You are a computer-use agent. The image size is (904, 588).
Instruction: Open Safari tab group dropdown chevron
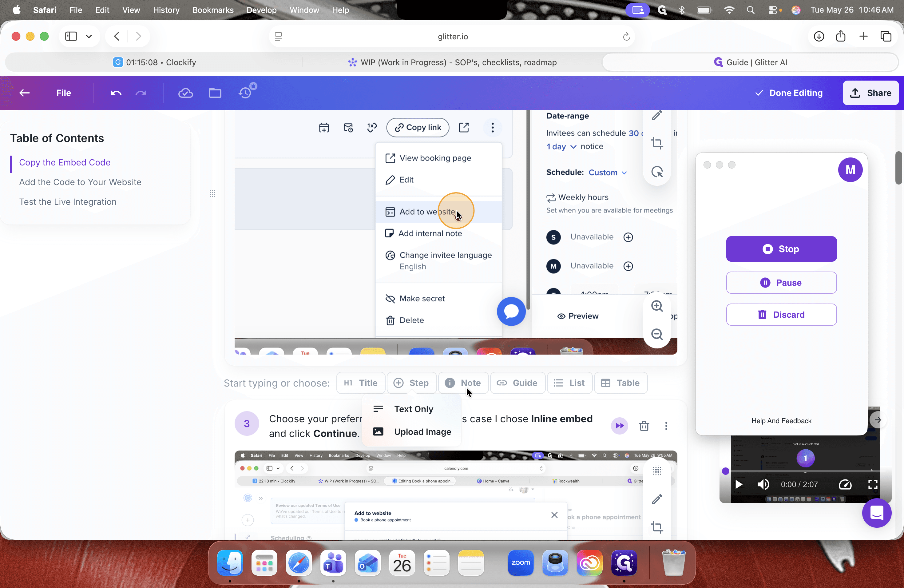89,37
